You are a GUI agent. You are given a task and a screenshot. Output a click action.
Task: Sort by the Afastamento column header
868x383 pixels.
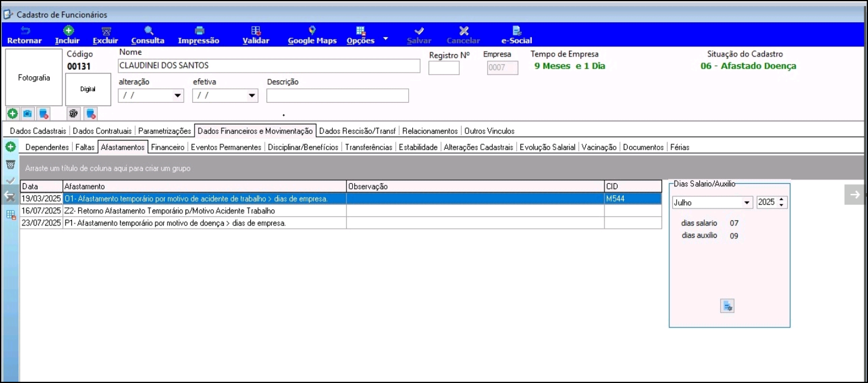point(205,187)
